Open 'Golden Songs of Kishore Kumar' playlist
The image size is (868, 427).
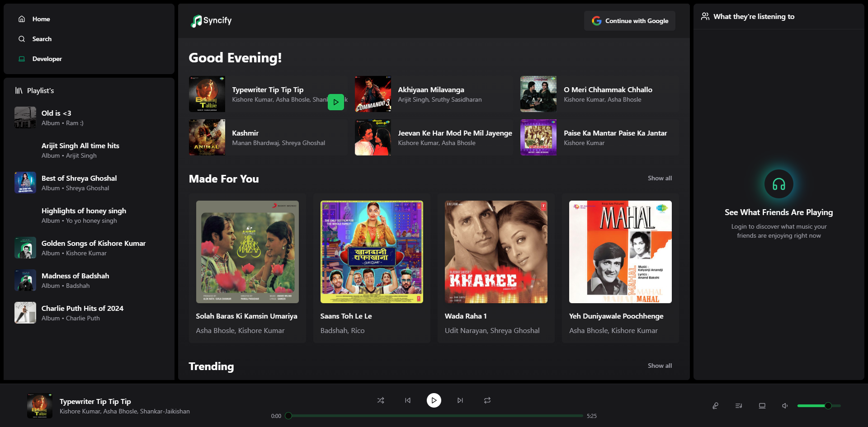pos(89,248)
